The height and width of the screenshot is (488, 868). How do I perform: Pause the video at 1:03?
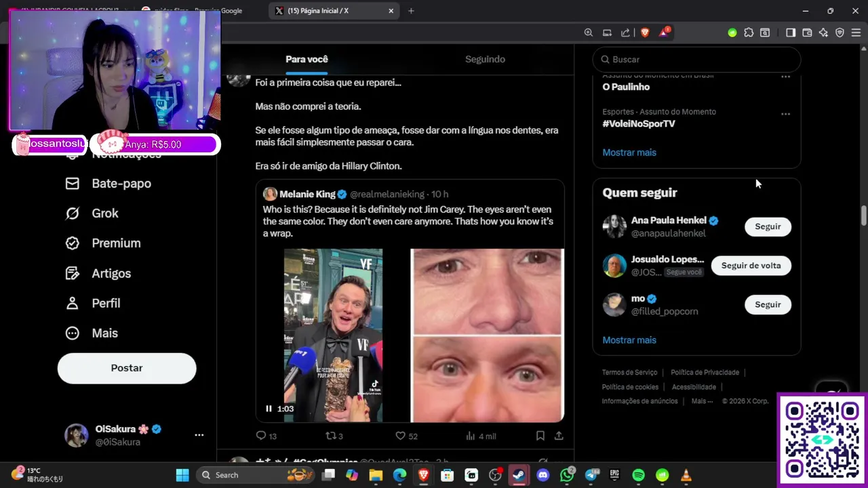(x=269, y=409)
